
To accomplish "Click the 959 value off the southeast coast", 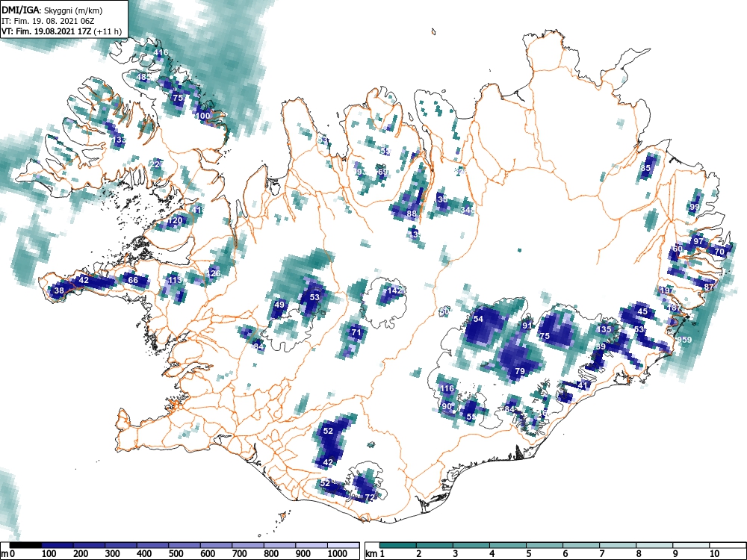I will [684, 340].
